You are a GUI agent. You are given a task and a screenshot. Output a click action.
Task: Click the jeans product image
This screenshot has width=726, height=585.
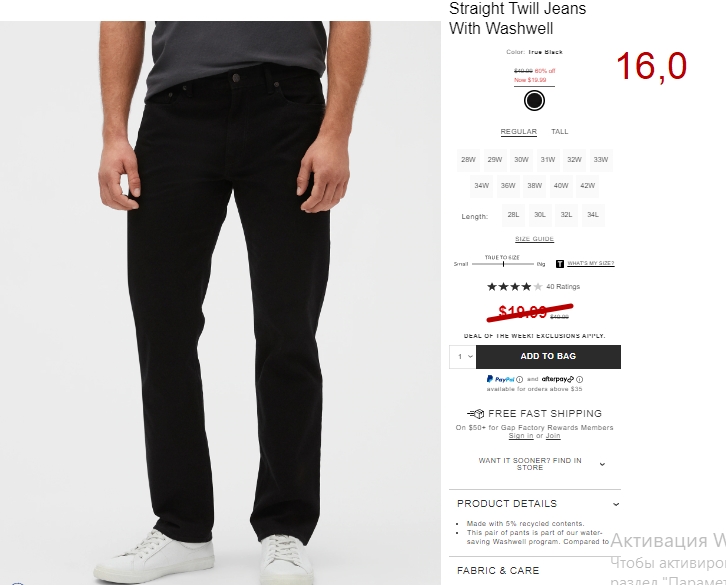220,303
